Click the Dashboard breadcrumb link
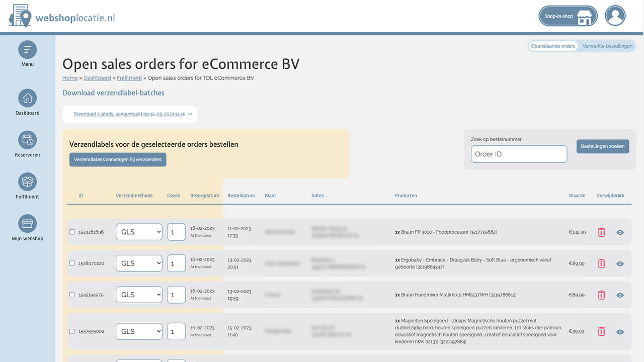This screenshot has width=644, height=362. (x=97, y=78)
